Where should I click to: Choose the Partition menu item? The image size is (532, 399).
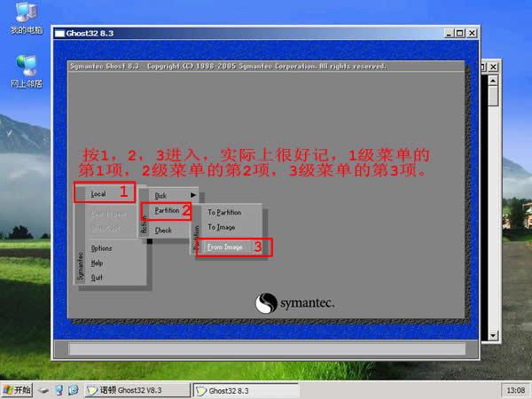click(167, 210)
